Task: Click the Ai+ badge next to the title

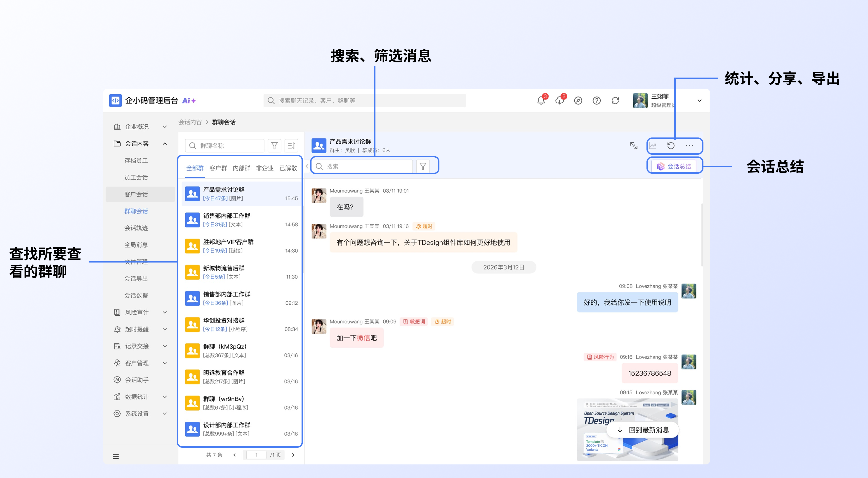Action: point(189,100)
